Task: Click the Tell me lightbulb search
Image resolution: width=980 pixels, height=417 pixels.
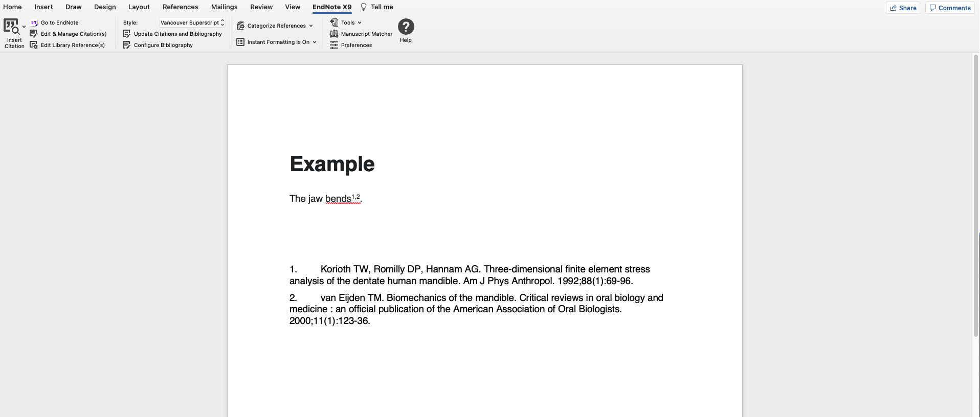Action: point(377,7)
